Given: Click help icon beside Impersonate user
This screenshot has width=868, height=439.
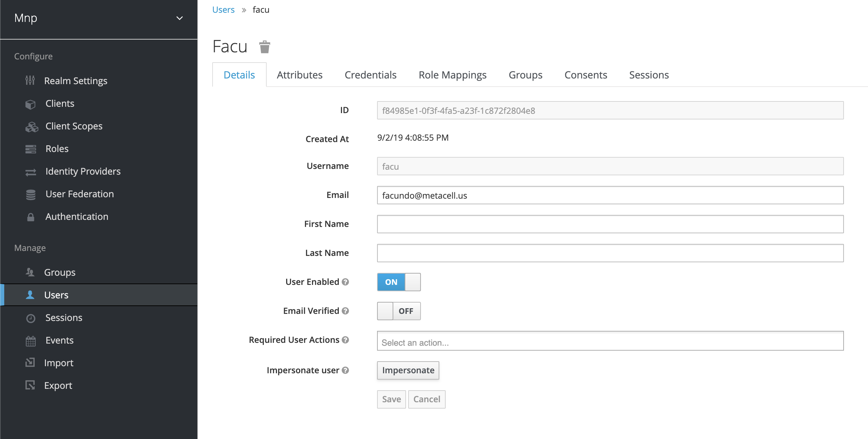Looking at the screenshot, I should (346, 370).
